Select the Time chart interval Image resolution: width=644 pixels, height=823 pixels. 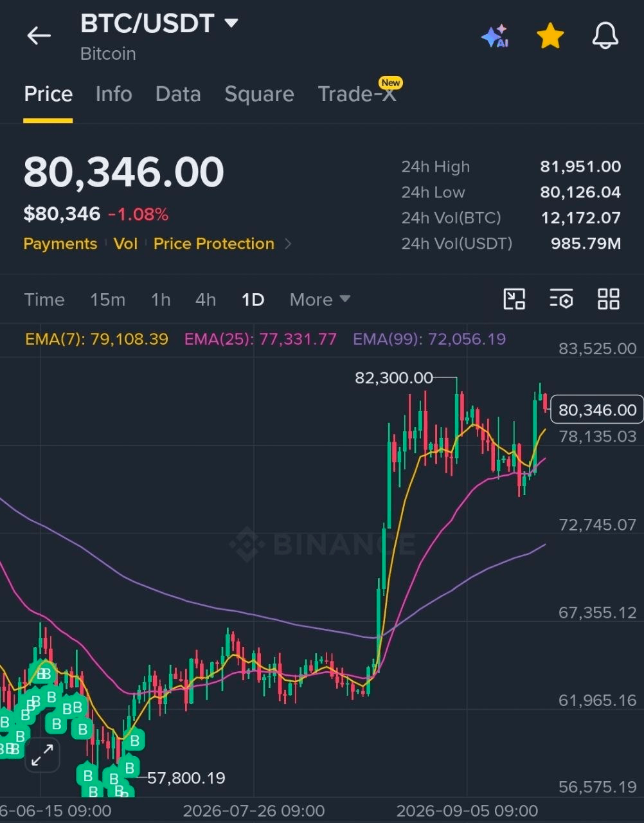click(x=44, y=300)
